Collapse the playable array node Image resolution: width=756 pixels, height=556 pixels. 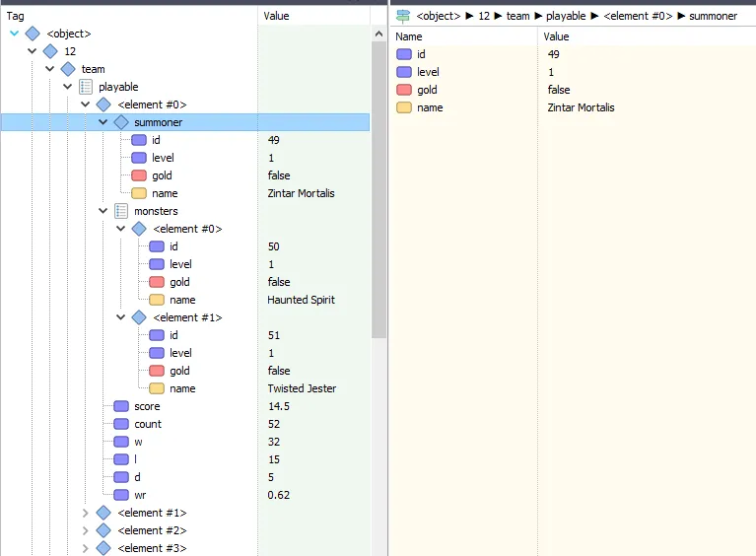point(67,87)
